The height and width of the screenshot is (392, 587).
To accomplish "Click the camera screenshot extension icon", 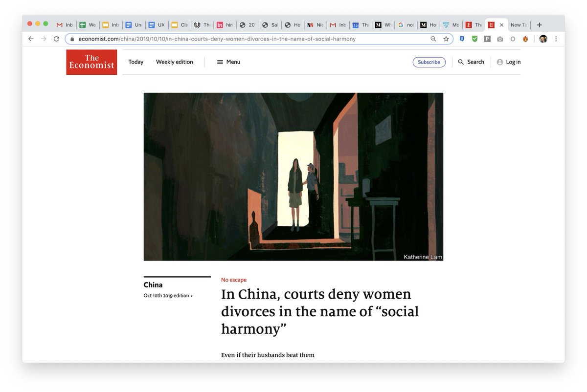I will coord(500,39).
